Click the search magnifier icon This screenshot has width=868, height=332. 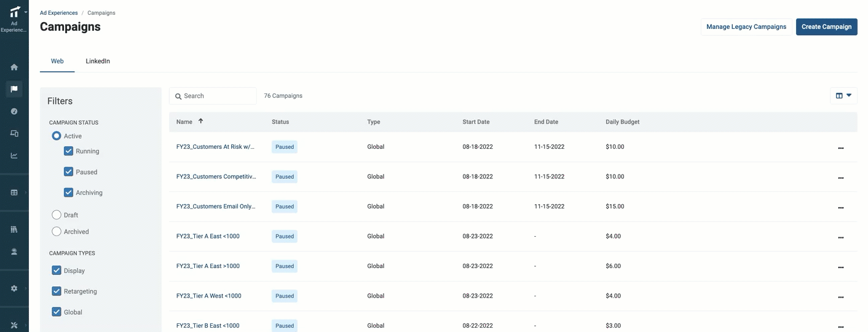pyautogui.click(x=178, y=97)
